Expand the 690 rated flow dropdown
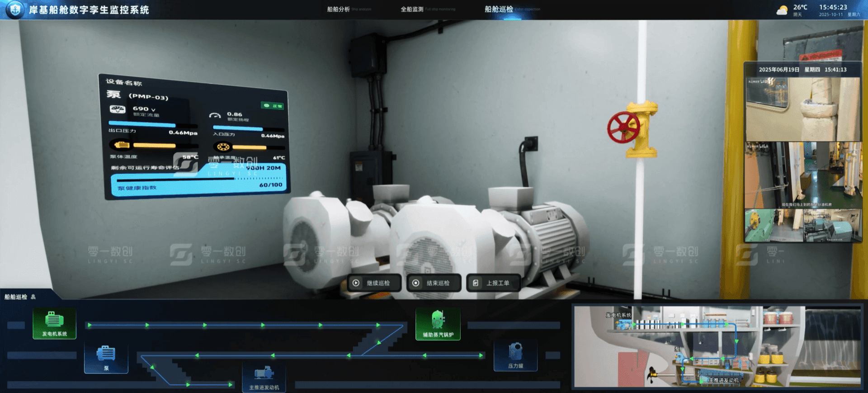868x393 pixels. 153,110
